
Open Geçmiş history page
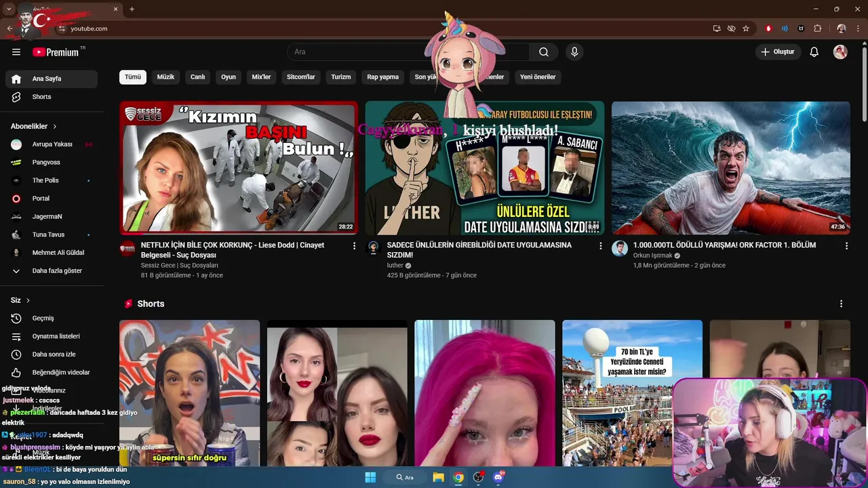(x=52, y=319)
